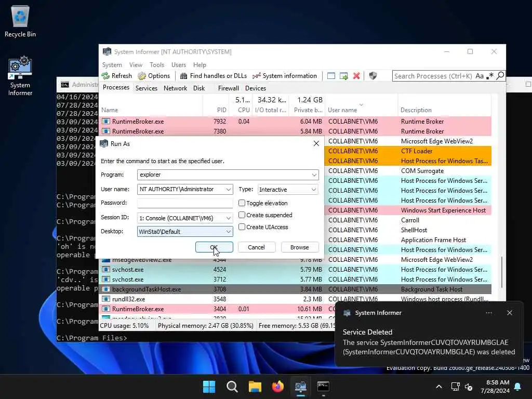Open System information graph window
Image resolution: width=532 pixels, height=399 pixels.
point(285,76)
